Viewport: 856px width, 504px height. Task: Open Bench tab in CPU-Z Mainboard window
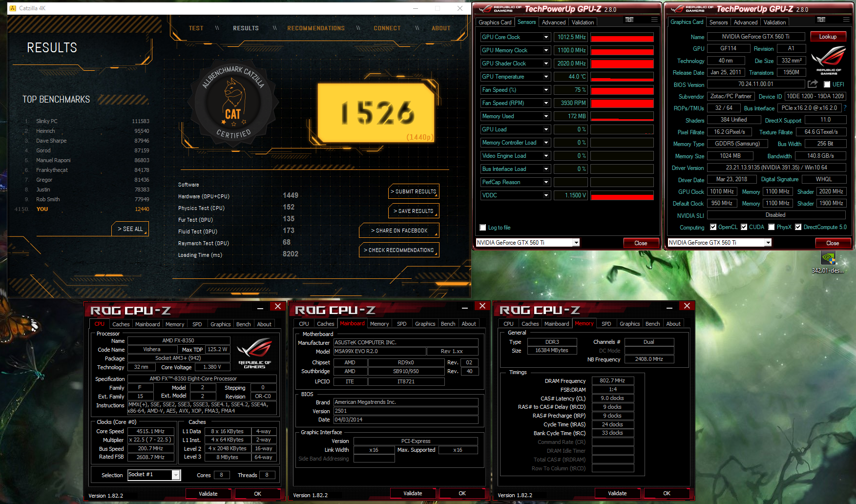click(x=448, y=324)
